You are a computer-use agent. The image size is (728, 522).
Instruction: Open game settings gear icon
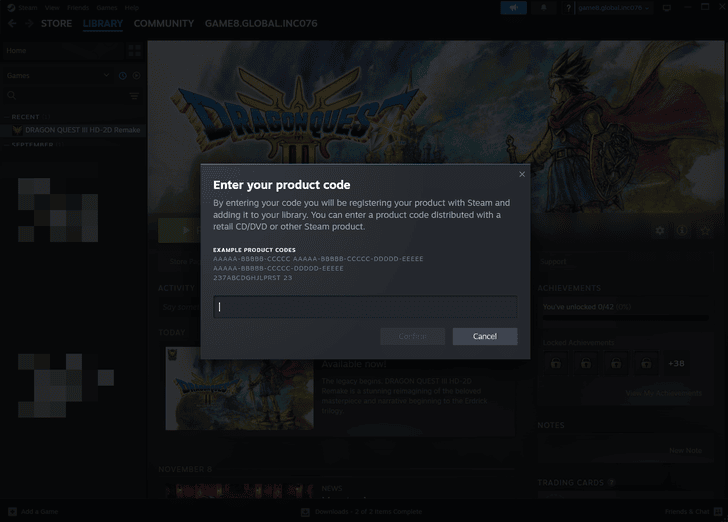660,230
